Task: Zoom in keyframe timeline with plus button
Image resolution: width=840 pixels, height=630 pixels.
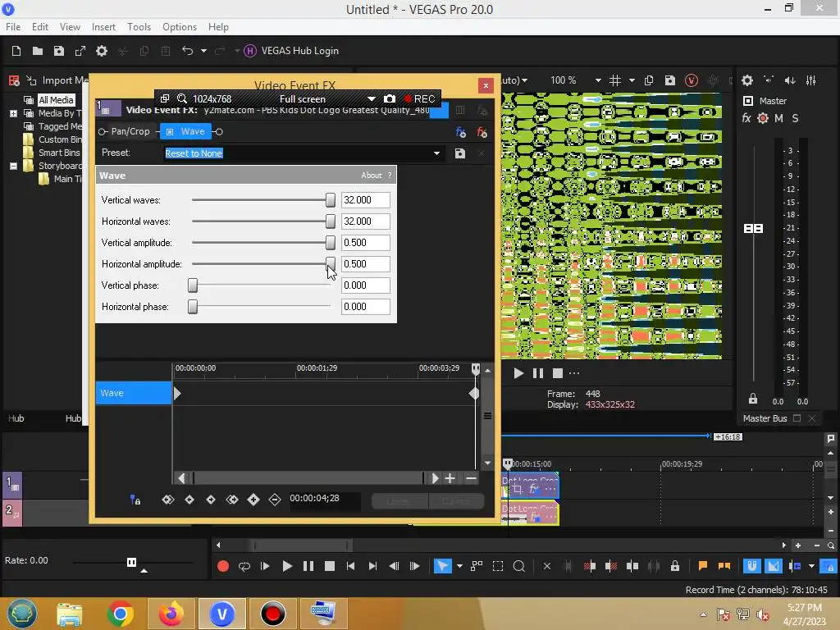Action: (450, 478)
